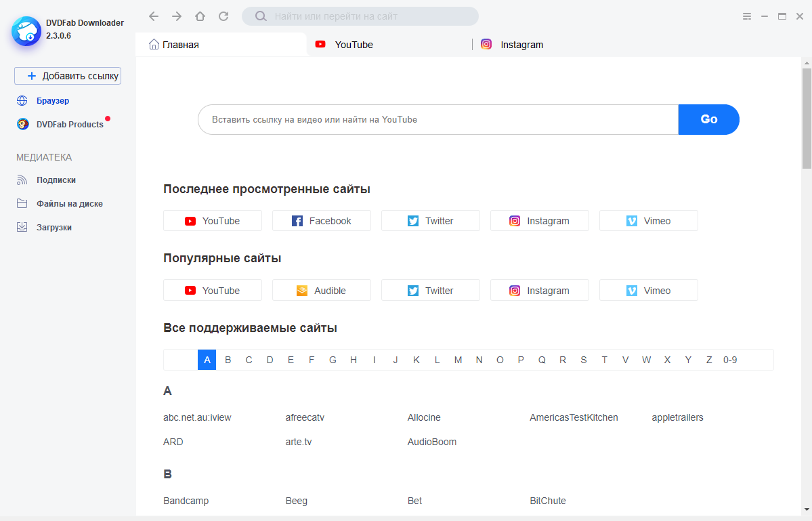
Task: Select letter S in alphabet filter
Action: (x=584, y=360)
